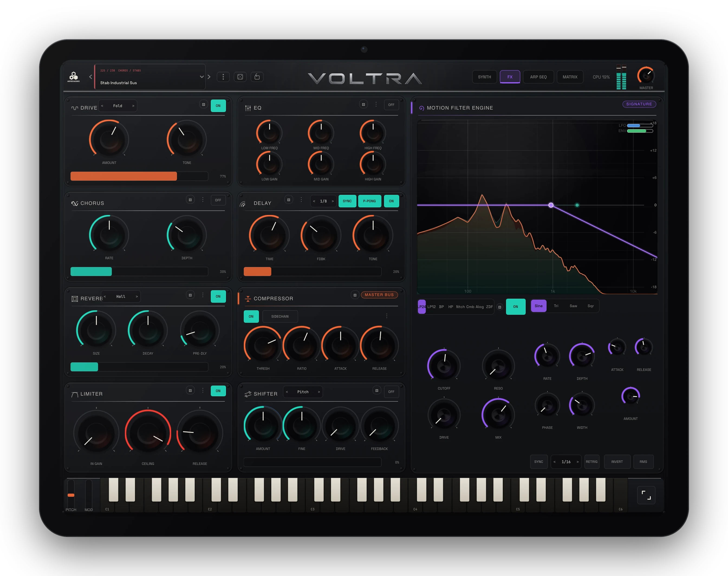Click next arrow on Shifter Pitch selector
The height and width of the screenshot is (576, 728).
tap(318, 392)
